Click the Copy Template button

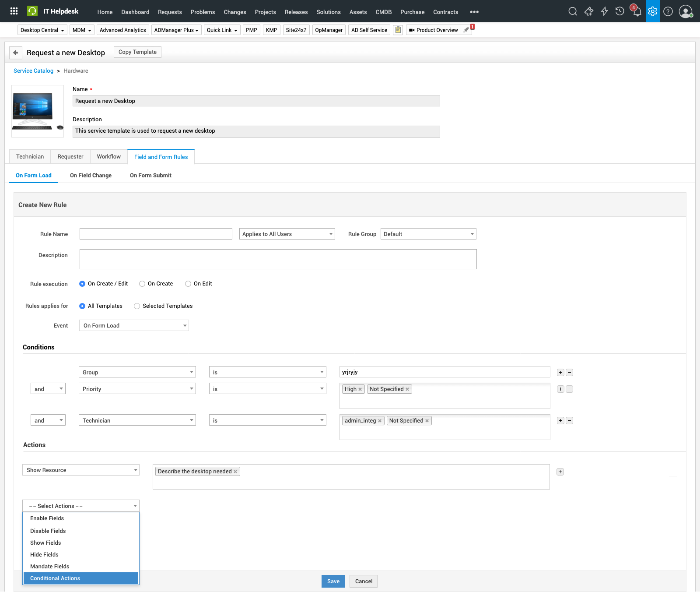[x=137, y=52]
